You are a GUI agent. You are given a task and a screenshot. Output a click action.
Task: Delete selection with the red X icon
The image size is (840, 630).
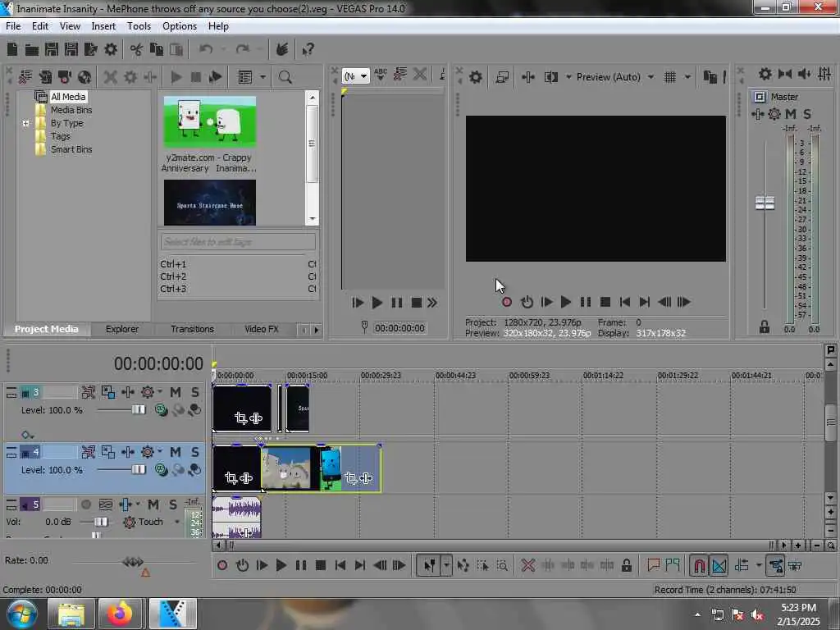point(527,565)
